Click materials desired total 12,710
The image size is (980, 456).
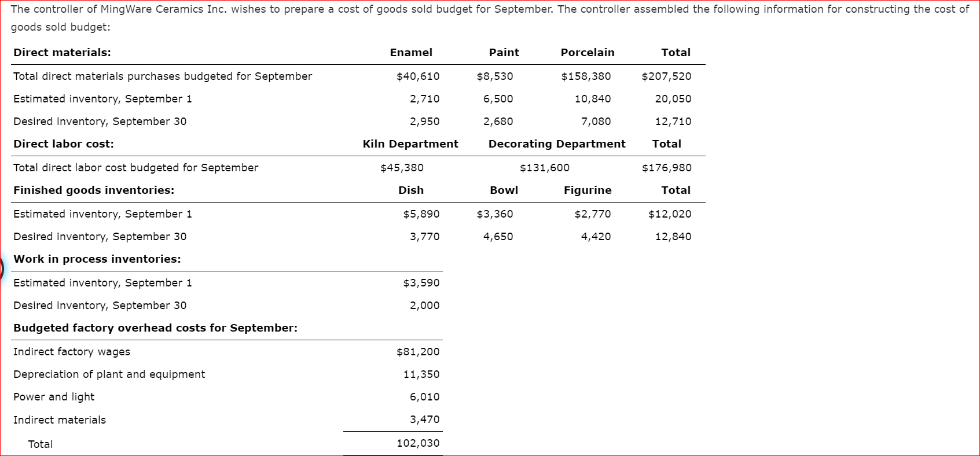[673, 122]
